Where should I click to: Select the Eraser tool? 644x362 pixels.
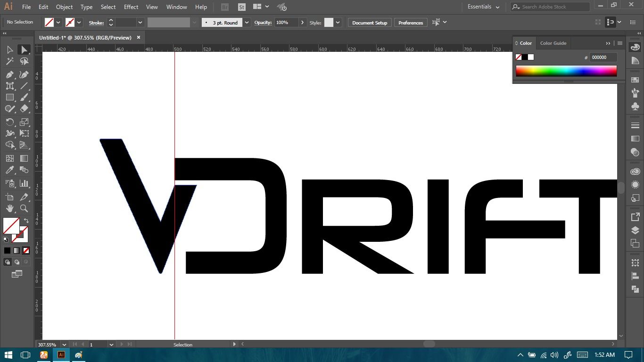pyautogui.click(x=24, y=108)
